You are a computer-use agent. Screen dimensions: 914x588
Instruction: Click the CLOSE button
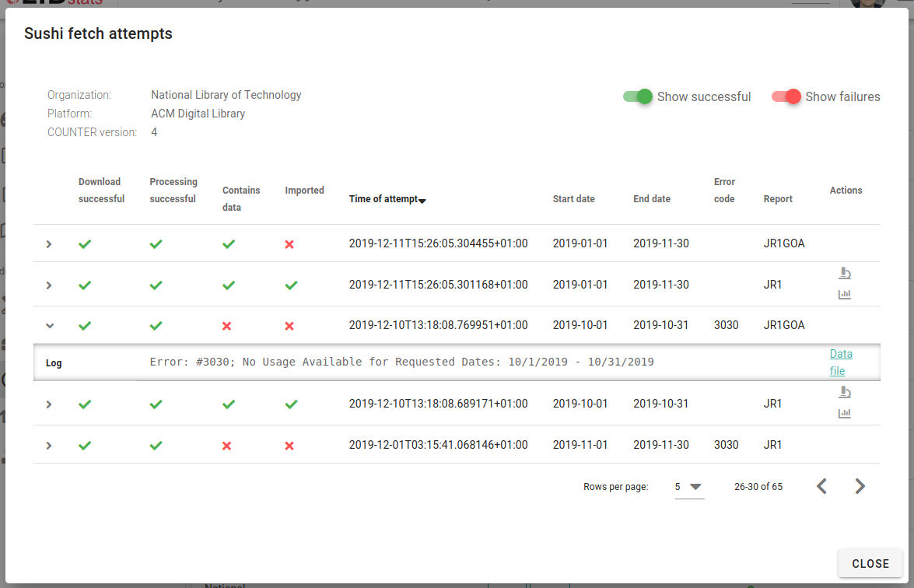coord(870,564)
